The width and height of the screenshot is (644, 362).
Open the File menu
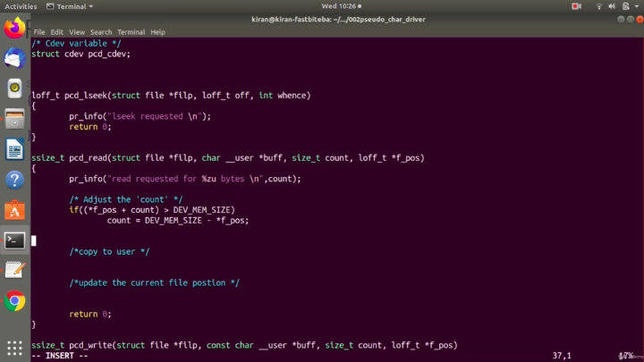click(39, 32)
